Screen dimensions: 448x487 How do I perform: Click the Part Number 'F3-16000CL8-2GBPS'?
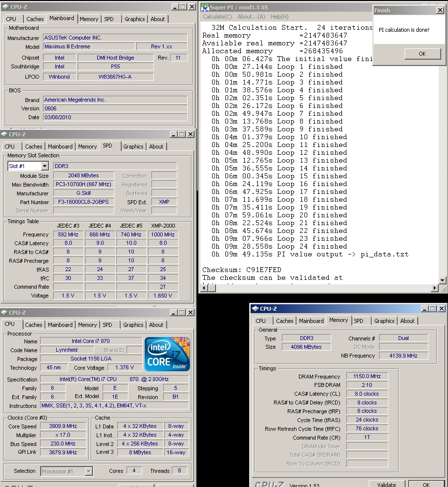(x=84, y=202)
